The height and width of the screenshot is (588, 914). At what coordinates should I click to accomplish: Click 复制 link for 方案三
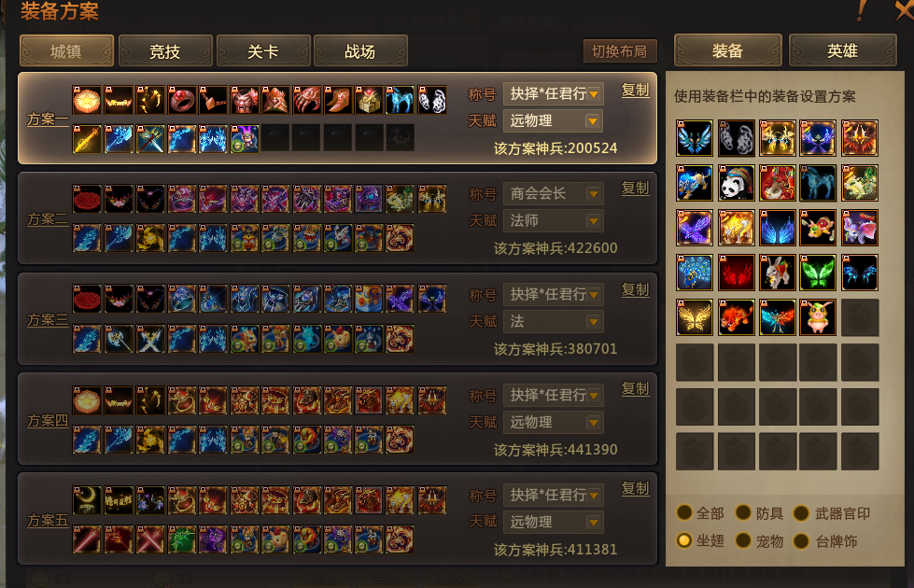click(635, 289)
